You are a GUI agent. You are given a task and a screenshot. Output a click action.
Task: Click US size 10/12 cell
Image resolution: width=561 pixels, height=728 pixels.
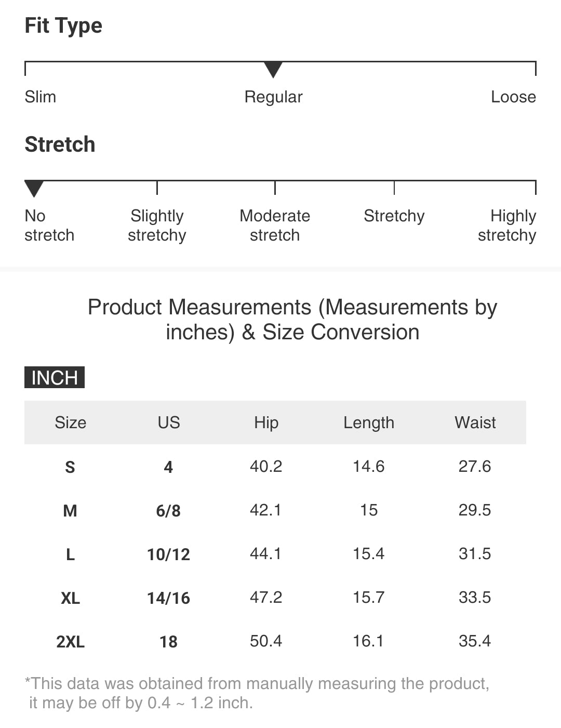click(169, 554)
